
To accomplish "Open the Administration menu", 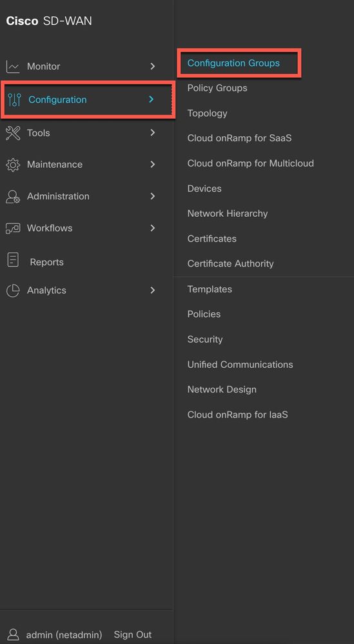I will [58, 196].
